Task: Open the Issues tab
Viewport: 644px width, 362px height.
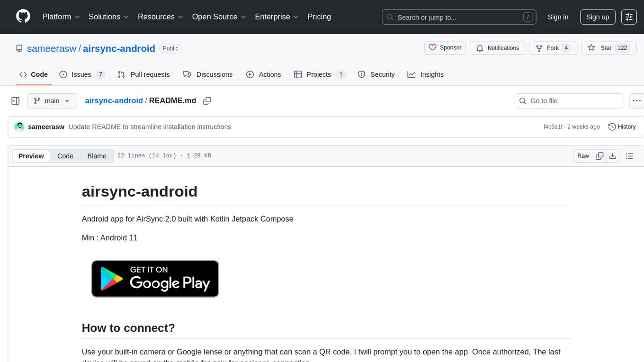Action: point(82,74)
